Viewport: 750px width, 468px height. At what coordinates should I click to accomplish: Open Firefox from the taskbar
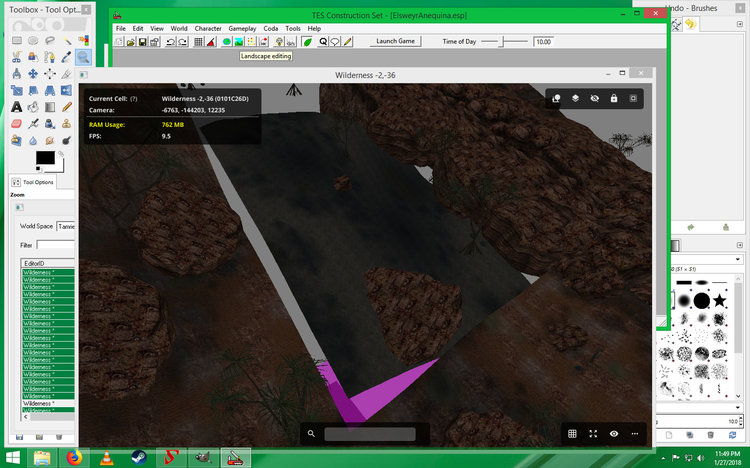[x=74, y=458]
